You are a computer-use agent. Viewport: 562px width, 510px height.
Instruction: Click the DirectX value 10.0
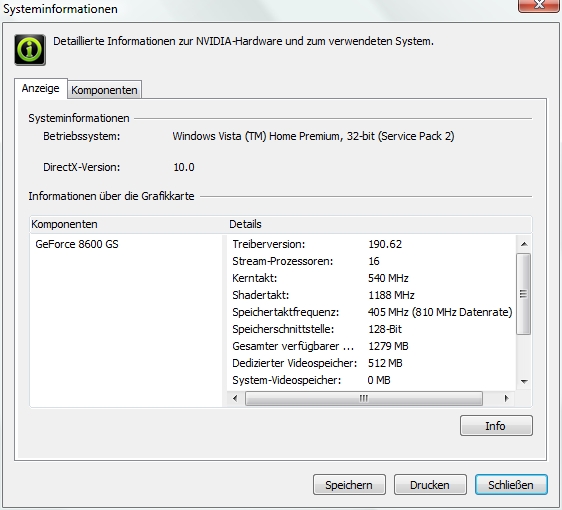click(184, 167)
